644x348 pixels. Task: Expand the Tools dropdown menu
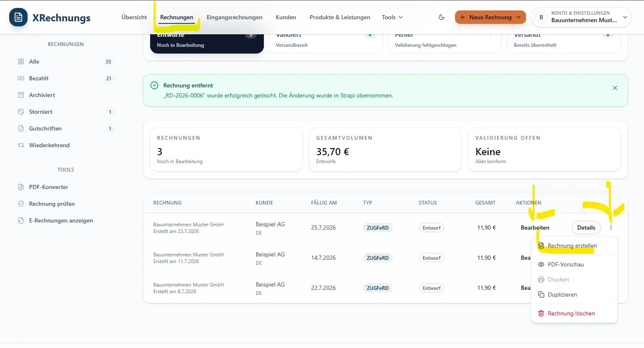point(392,17)
